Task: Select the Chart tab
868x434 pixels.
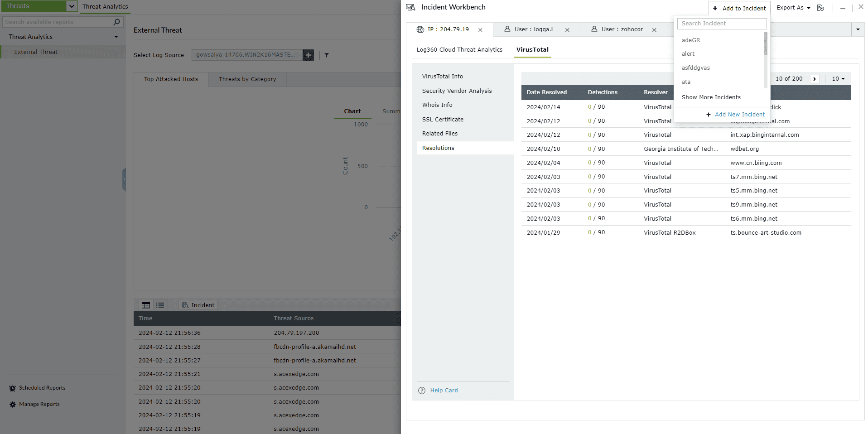Action: [352, 111]
